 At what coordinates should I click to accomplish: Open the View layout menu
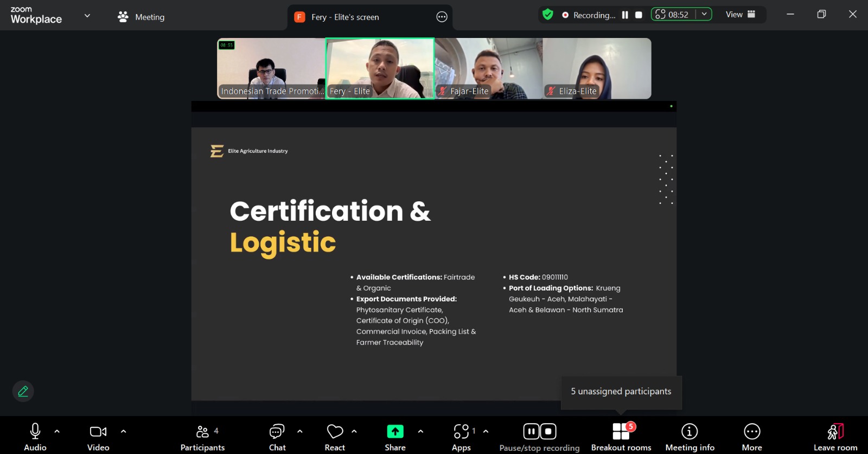(x=741, y=15)
